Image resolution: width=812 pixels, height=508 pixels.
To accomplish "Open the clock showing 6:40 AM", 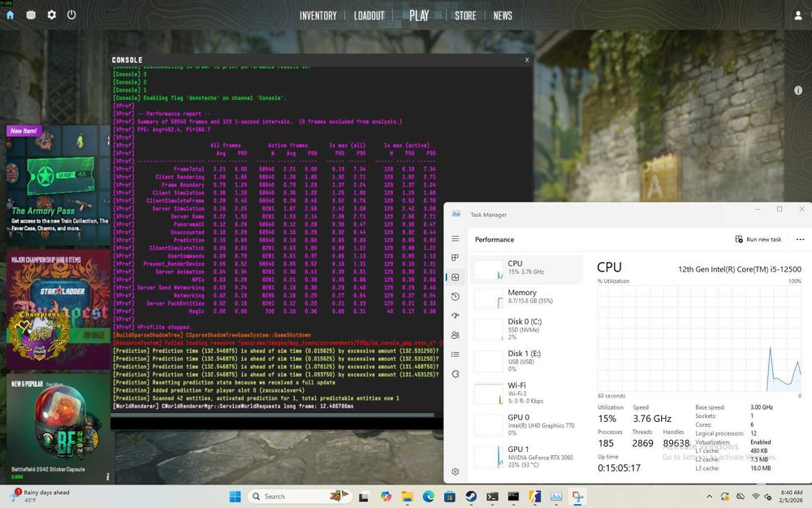I will 791,497.
